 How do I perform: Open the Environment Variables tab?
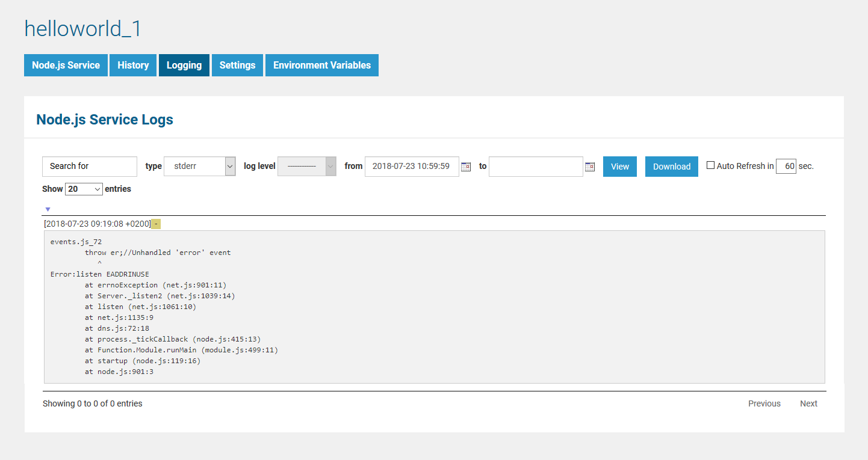click(321, 65)
